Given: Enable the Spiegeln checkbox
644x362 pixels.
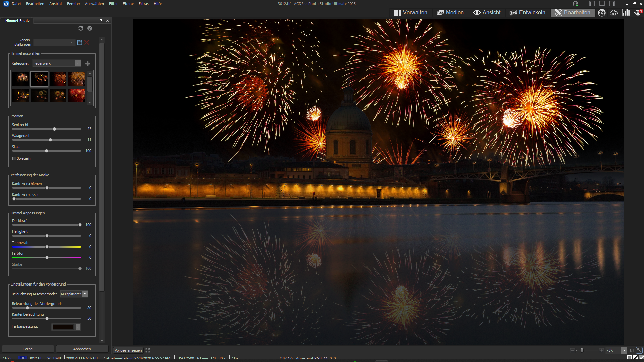Looking at the screenshot, I should tap(14, 159).
